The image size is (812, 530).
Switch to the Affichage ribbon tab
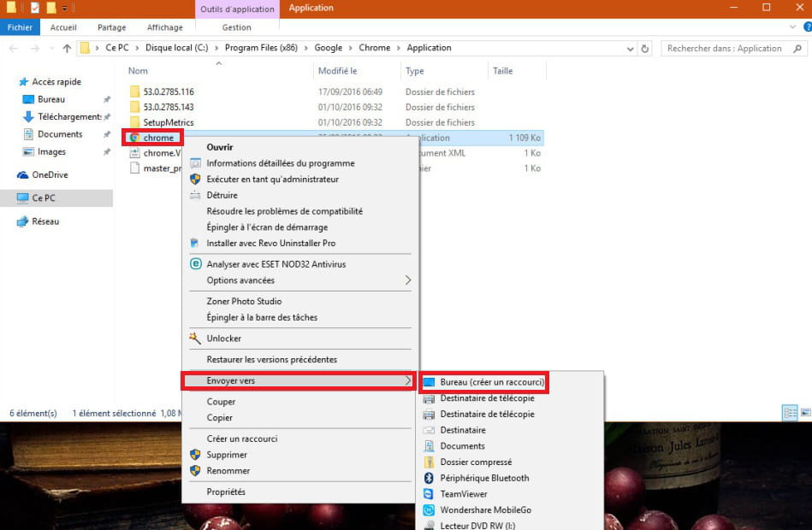(x=164, y=27)
